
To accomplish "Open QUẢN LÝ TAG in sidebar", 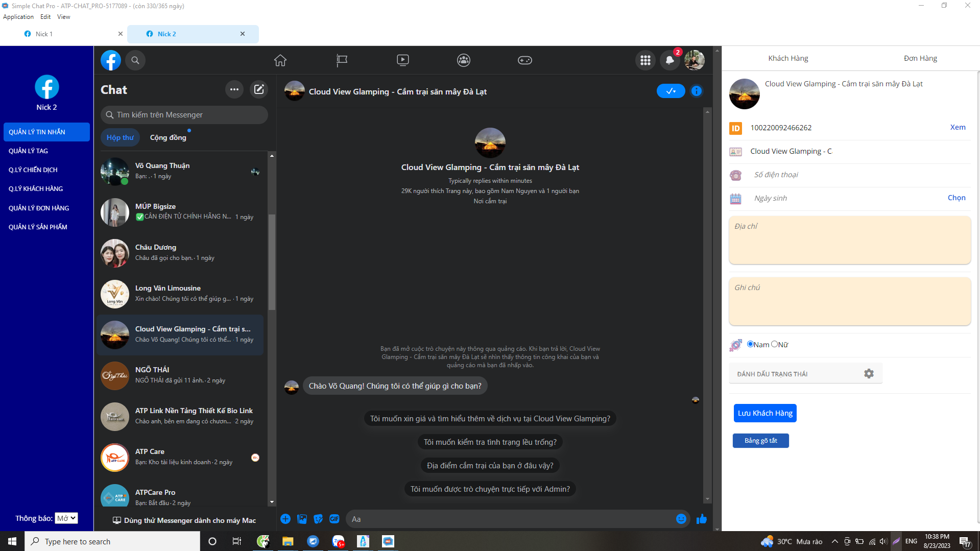I will [x=46, y=151].
